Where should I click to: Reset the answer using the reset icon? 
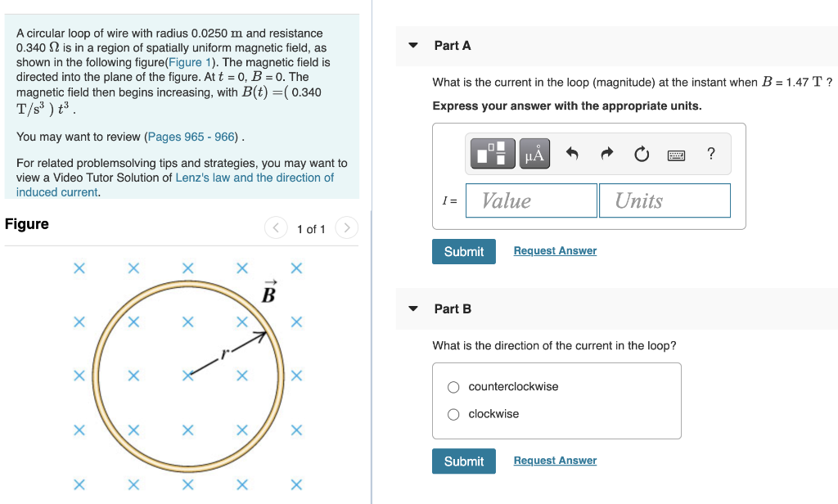click(x=641, y=153)
